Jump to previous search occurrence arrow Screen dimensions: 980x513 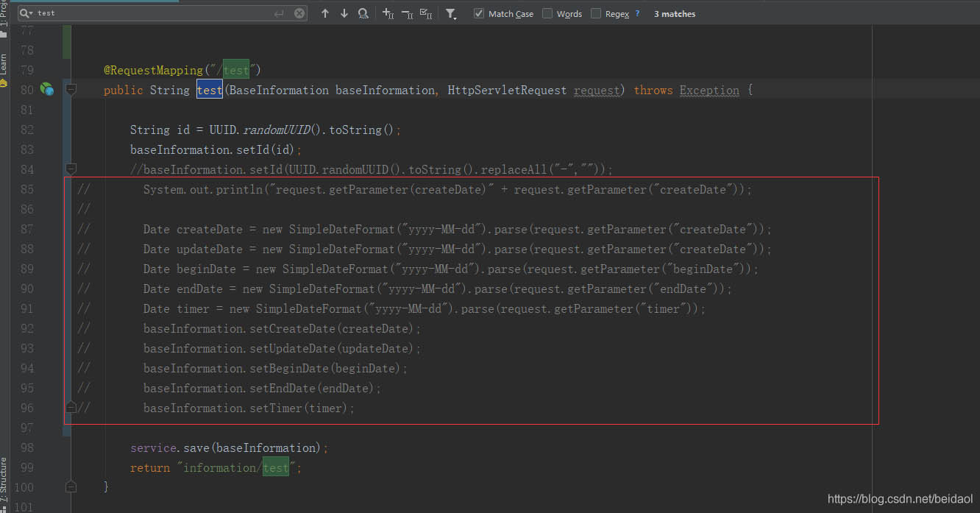coord(325,13)
